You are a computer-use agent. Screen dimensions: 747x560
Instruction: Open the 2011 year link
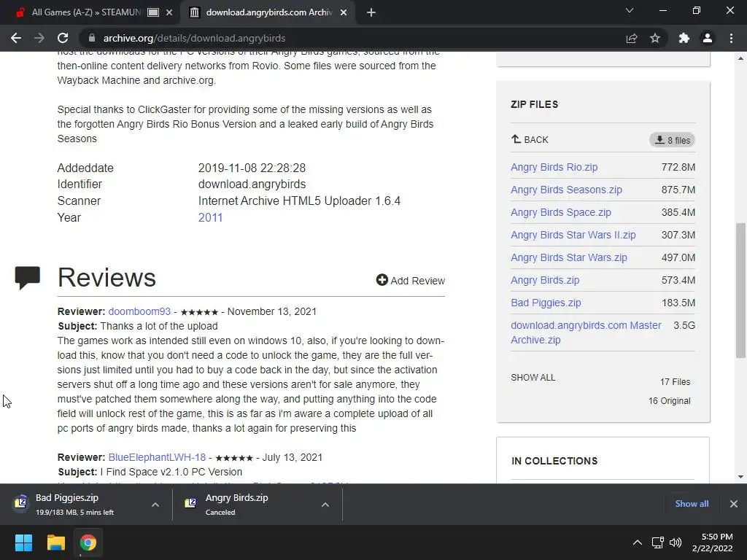pyautogui.click(x=210, y=217)
